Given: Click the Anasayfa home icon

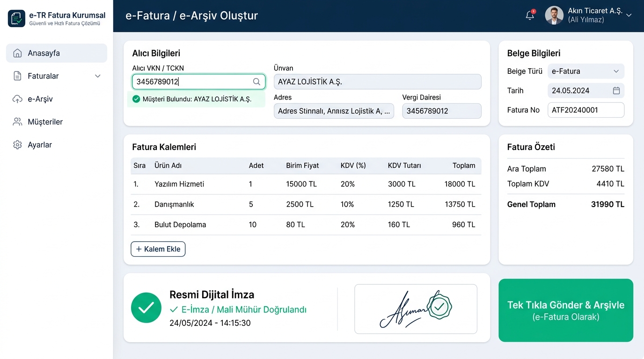Looking at the screenshot, I should [x=17, y=53].
